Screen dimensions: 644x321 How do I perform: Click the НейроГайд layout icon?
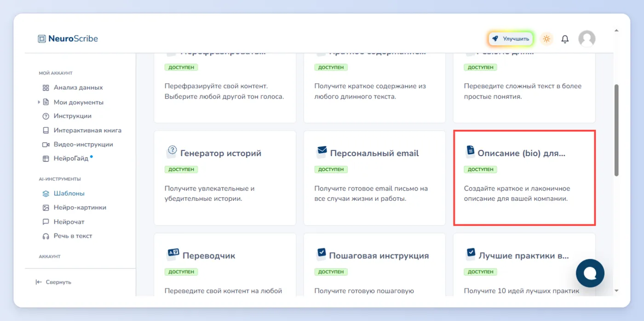click(46, 158)
